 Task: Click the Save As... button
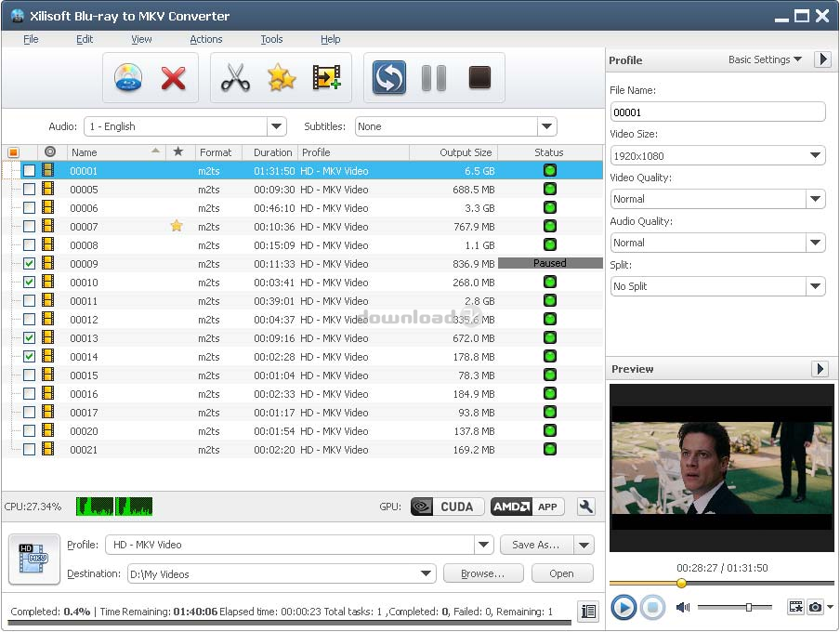click(536, 545)
